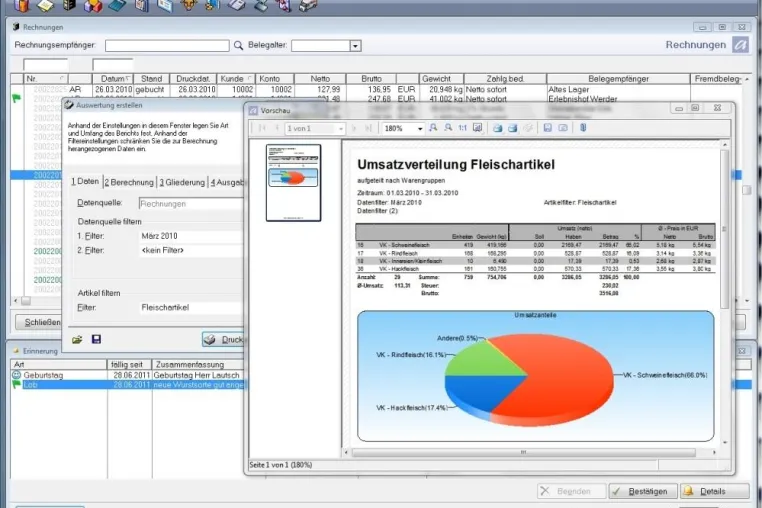Select the Lob reminder row
Viewport: 762px width, 508px height.
[128, 385]
